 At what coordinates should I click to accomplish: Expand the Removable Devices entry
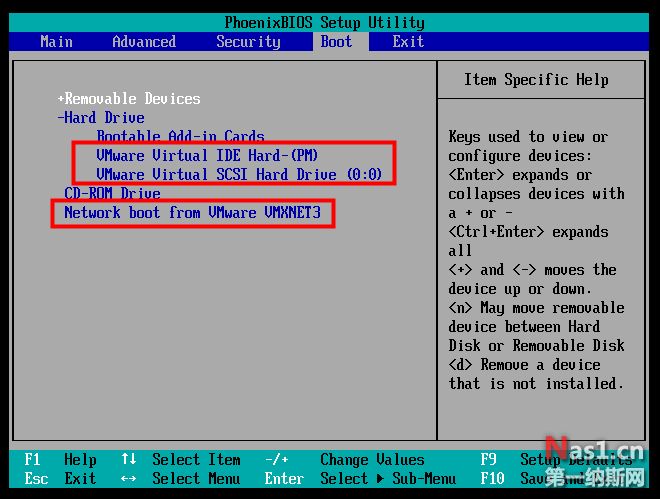pos(129,98)
